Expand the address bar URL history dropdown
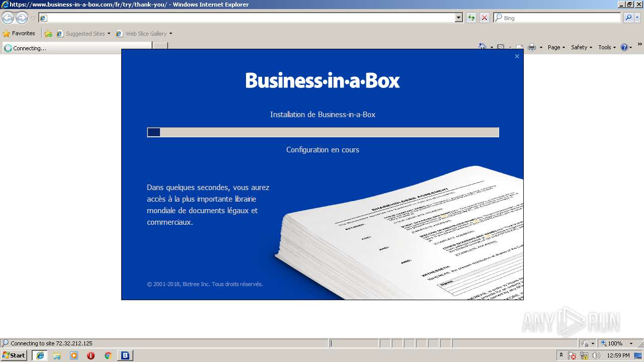The width and height of the screenshot is (644, 362). coord(458,18)
